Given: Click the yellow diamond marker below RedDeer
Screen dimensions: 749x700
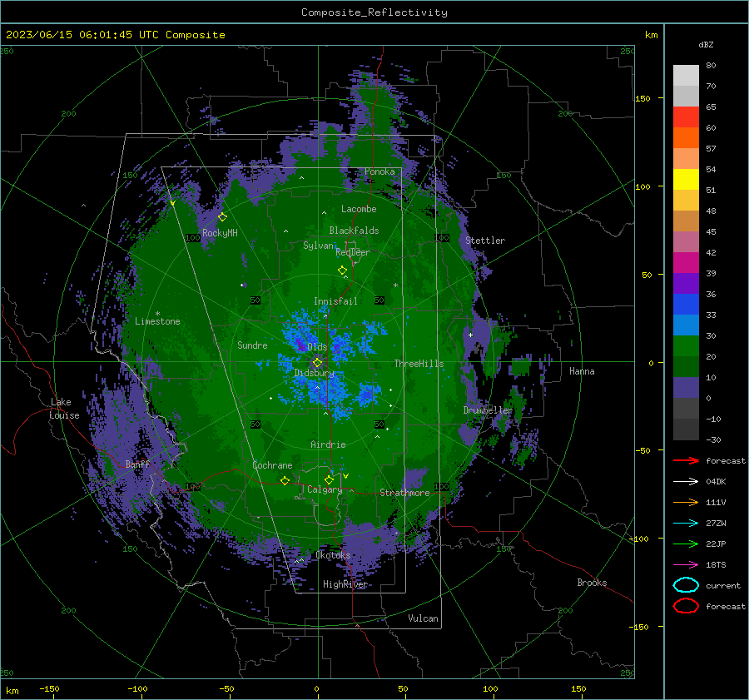Looking at the screenshot, I should pos(342,271).
